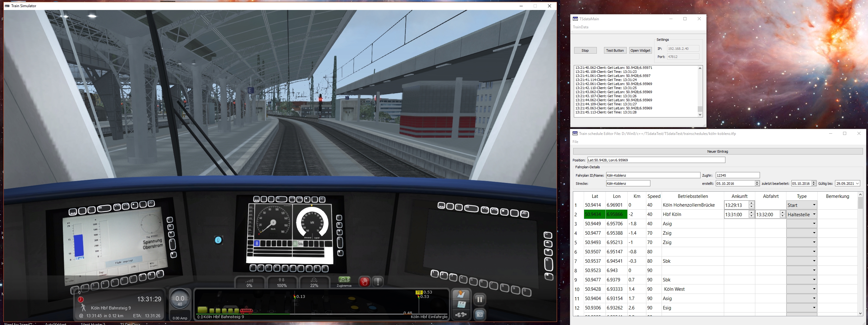Increase the Ankunft time 13:31:00 stepper
This screenshot has width=868, height=325.
(x=751, y=213)
